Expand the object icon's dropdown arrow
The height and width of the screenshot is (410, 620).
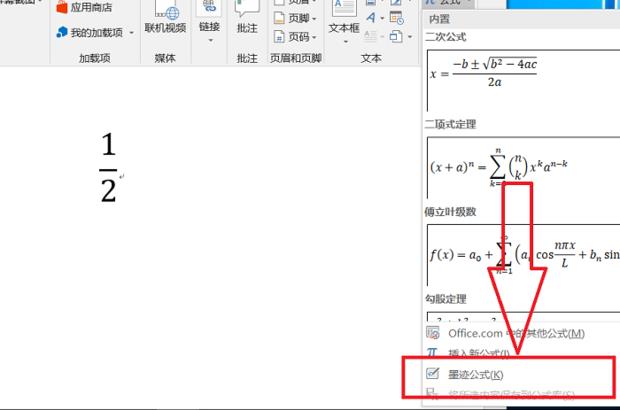pyautogui.click(x=410, y=37)
